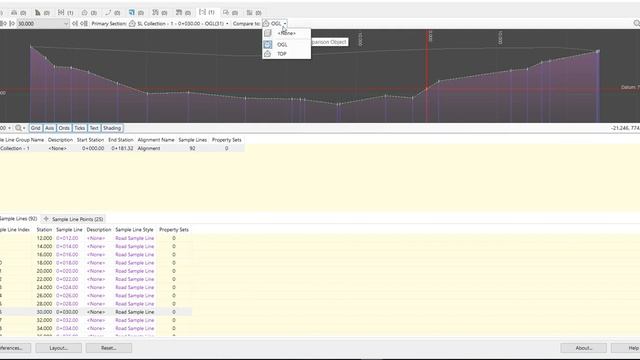Open the Preferences... button
Image resolution: width=640 pixels, height=360 pixels.
click(x=14, y=348)
